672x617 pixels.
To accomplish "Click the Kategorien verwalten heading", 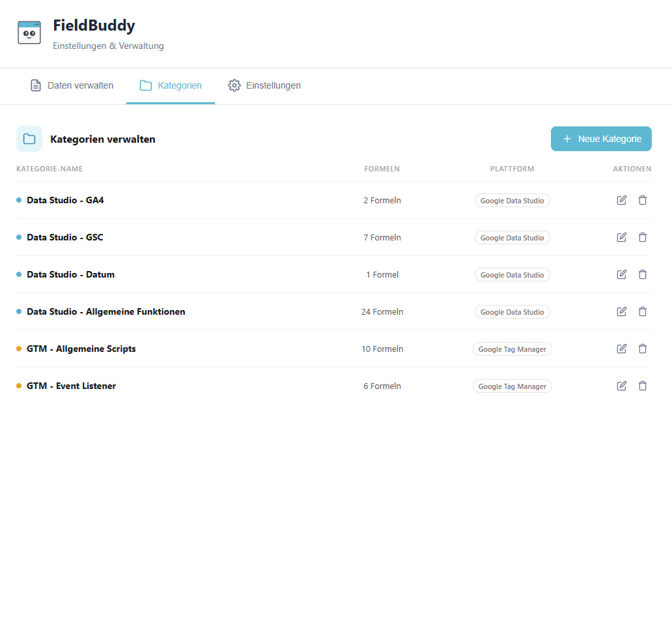I will click(103, 139).
